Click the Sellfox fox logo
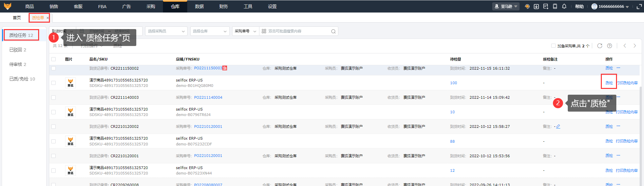 [7, 6]
